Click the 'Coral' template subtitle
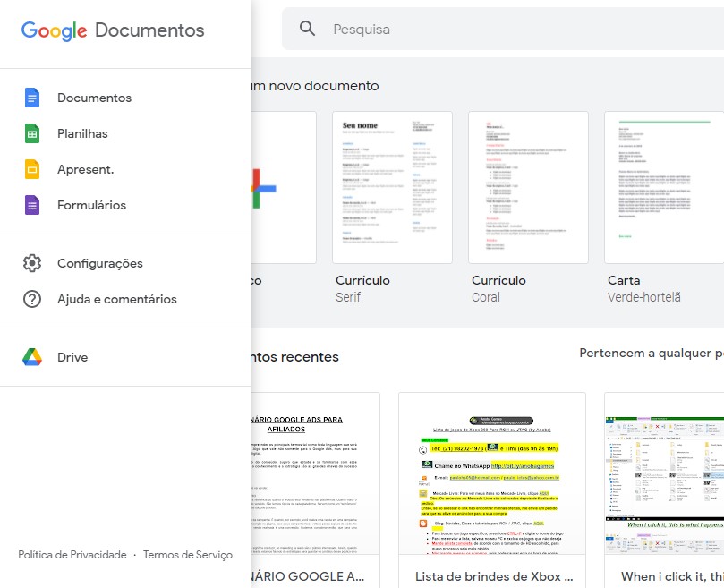The height and width of the screenshot is (588, 724). click(x=486, y=297)
